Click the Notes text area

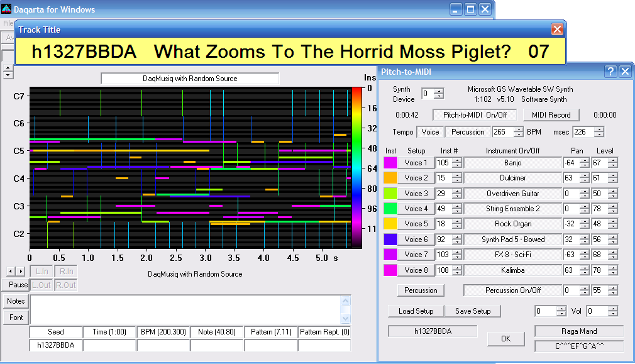185,309
